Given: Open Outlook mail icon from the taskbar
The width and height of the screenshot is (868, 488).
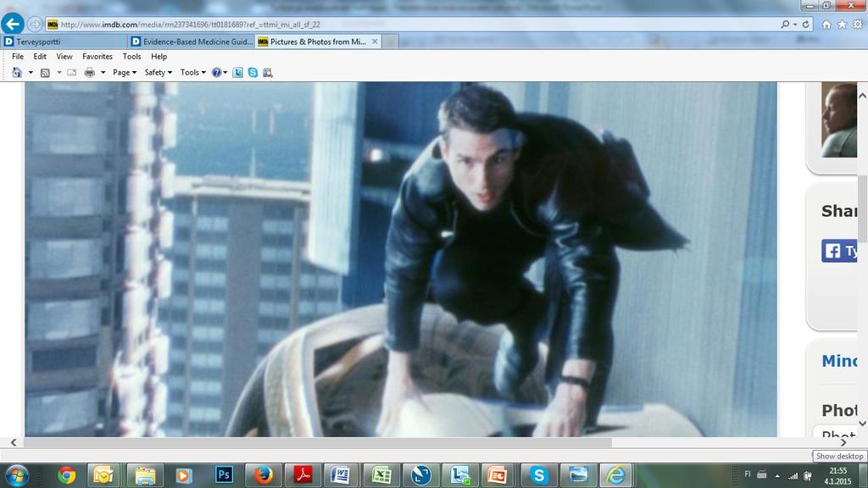Looking at the screenshot, I should [x=103, y=475].
